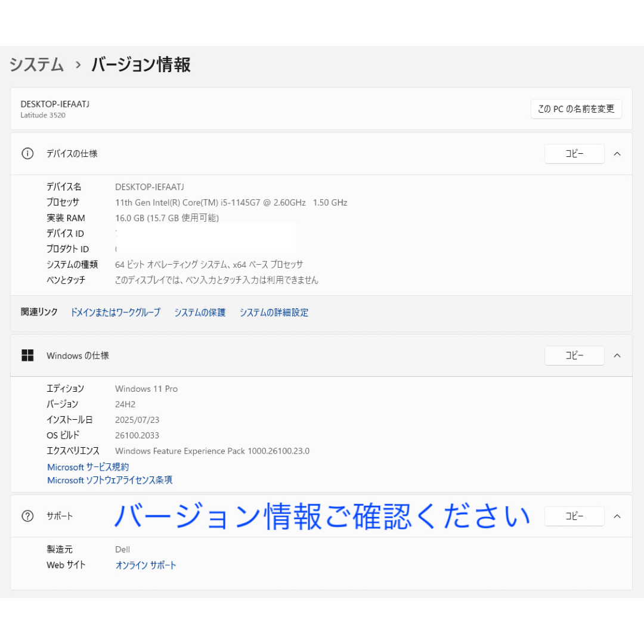Click the Web サイト label
The height and width of the screenshot is (644, 644).
[x=66, y=565]
